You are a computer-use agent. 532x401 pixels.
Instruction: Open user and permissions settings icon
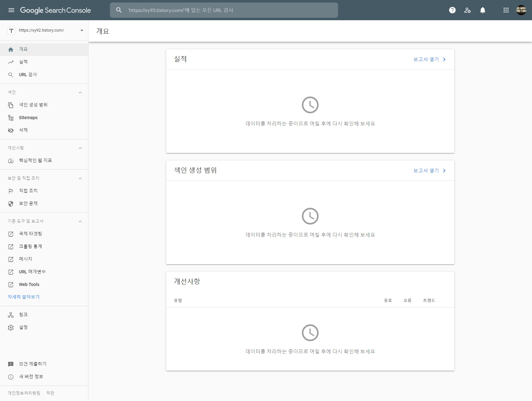pos(468,10)
